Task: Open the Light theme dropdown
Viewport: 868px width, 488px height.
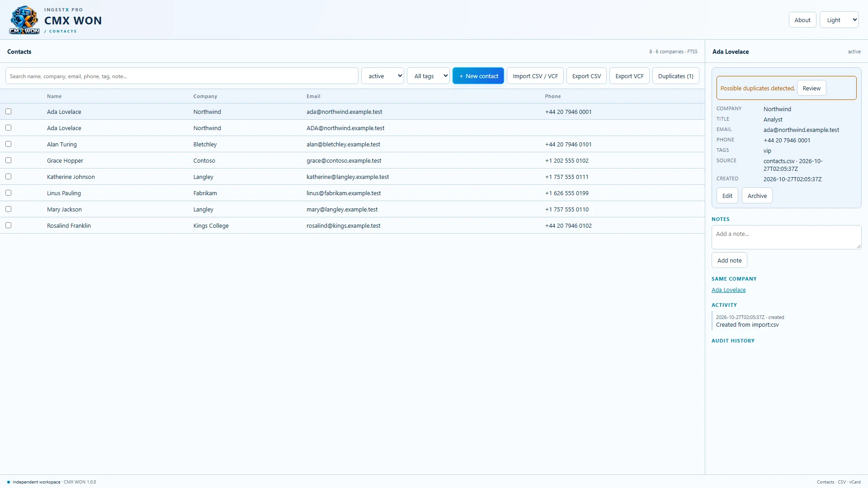Action: point(839,20)
